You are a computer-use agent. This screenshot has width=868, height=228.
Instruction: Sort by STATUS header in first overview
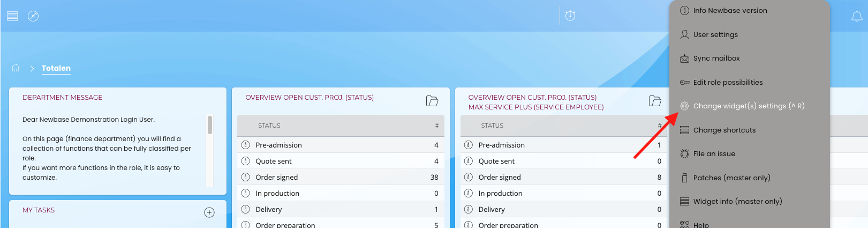click(x=269, y=126)
